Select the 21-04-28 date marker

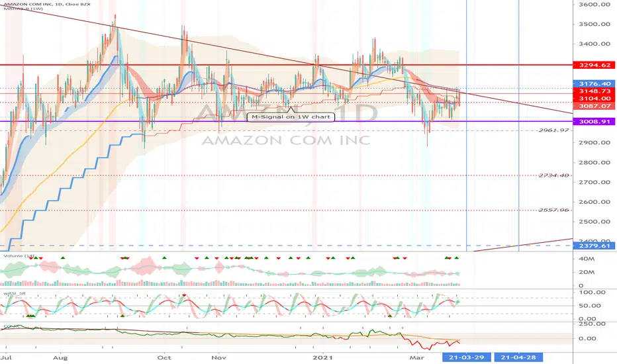pyautogui.click(x=518, y=357)
